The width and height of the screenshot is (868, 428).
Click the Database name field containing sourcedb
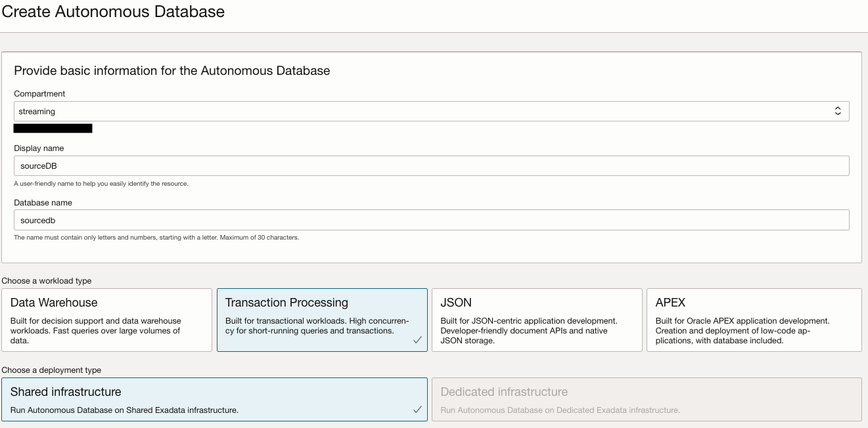coord(431,221)
